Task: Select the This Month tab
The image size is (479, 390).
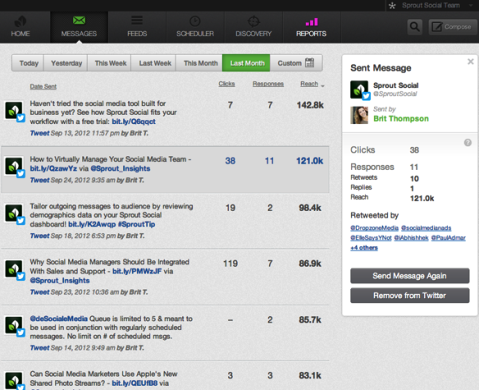Action: [200, 63]
